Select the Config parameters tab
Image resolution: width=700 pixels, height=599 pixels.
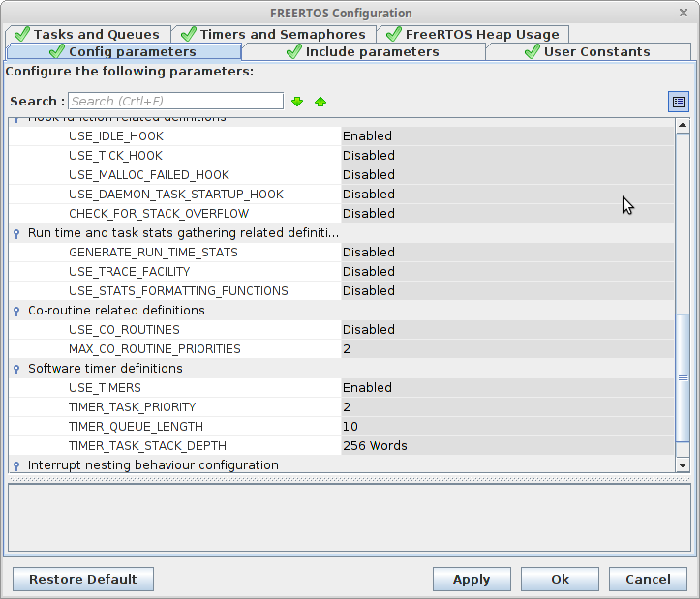pyautogui.click(x=124, y=52)
